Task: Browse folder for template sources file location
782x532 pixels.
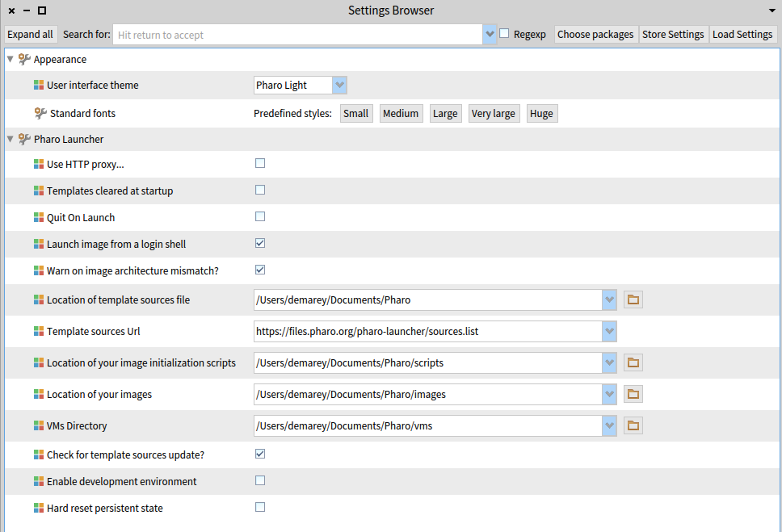Action: pyautogui.click(x=633, y=300)
